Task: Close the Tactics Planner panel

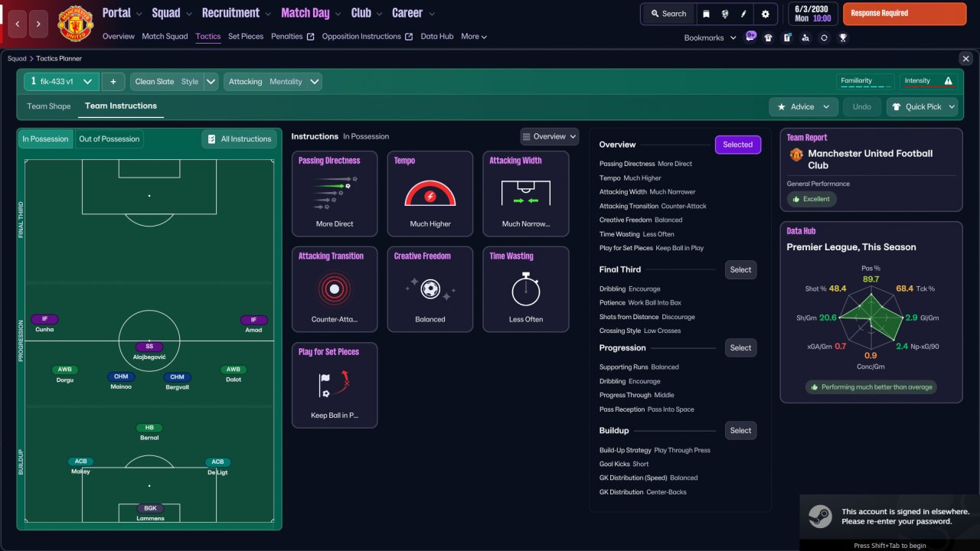Action: (x=965, y=58)
